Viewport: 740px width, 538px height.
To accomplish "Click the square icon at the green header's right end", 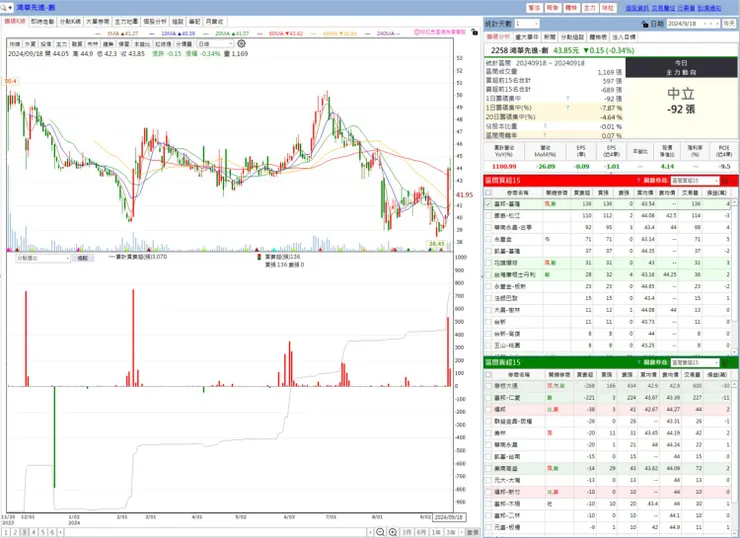I will point(725,362).
